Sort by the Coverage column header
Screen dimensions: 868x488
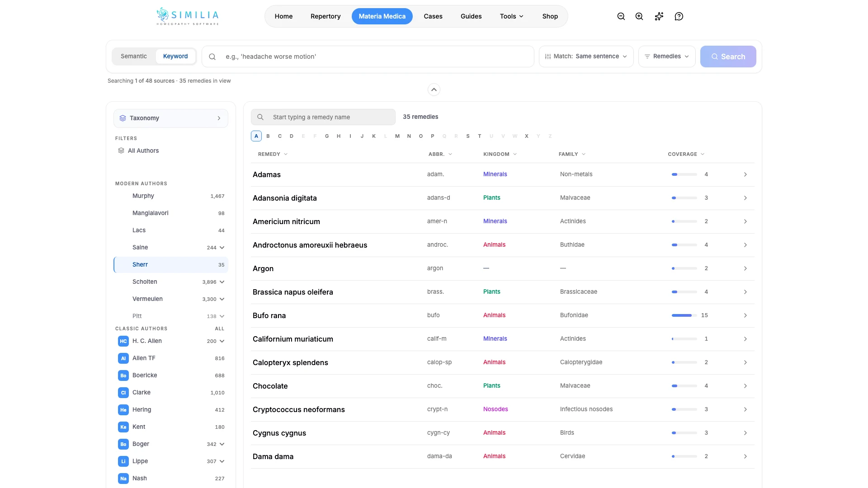pyautogui.click(x=686, y=154)
